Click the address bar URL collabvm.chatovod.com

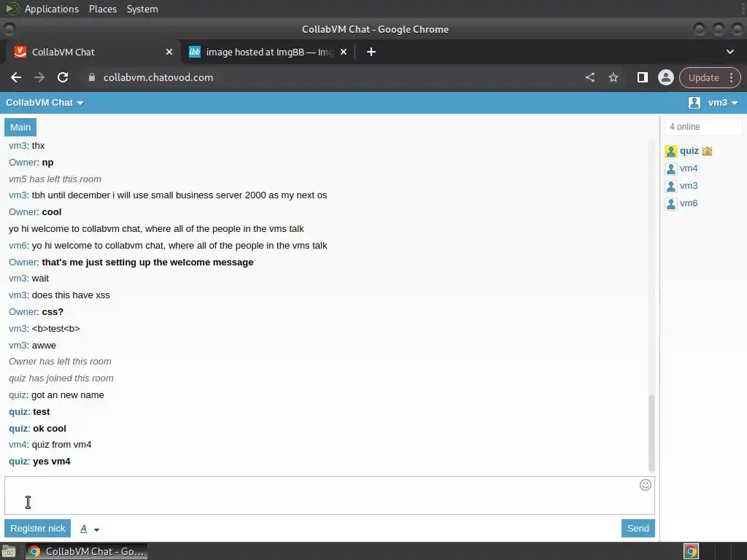click(158, 77)
